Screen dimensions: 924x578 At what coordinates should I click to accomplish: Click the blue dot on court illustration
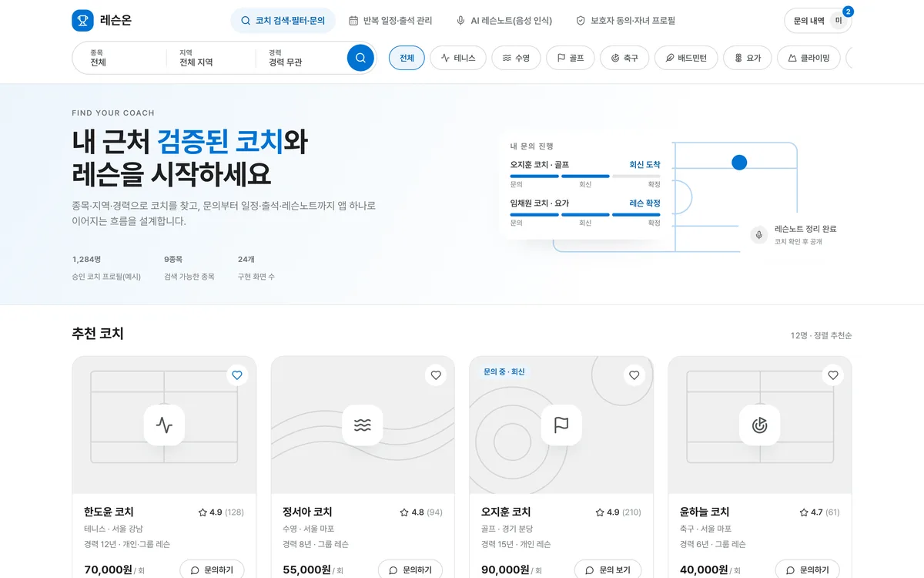[739, 163]
